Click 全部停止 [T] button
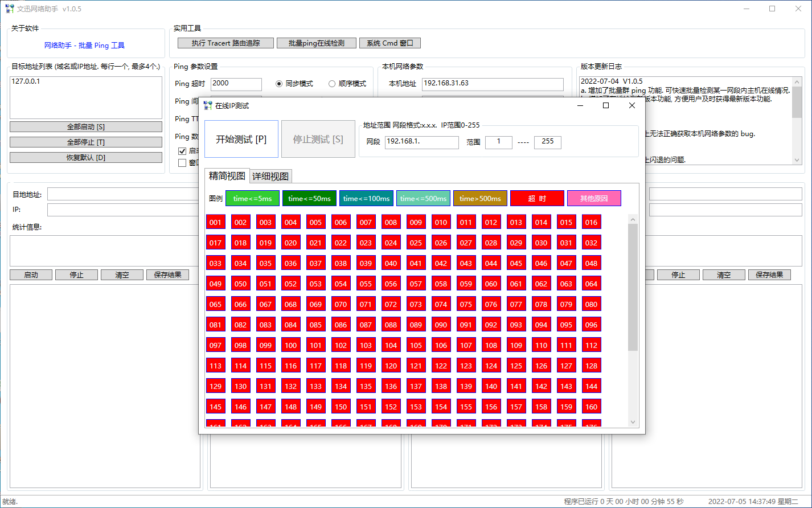Image resolution: width=812 pixels, height=508 pixels. pyautogui.click(x=86, y=142)
